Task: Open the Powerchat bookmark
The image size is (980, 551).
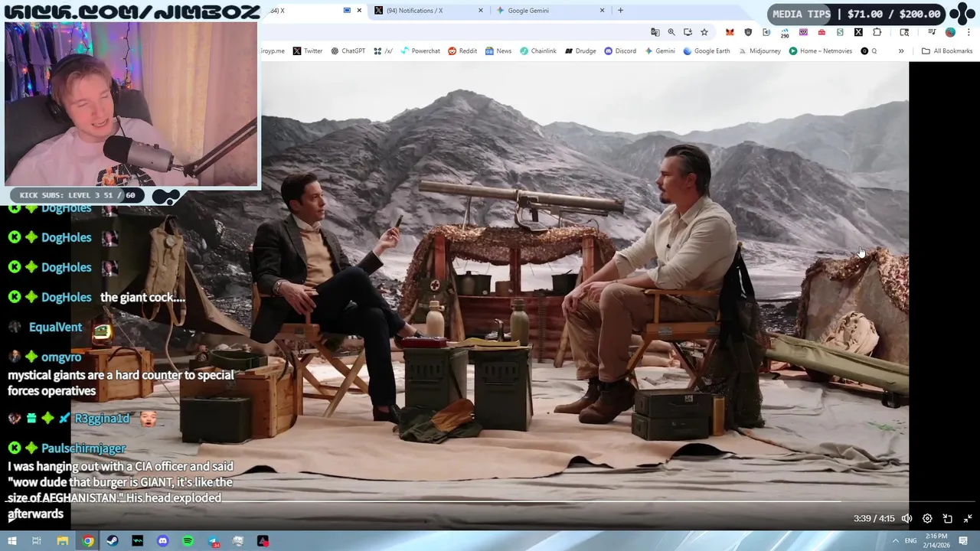Action: (420, 51)
